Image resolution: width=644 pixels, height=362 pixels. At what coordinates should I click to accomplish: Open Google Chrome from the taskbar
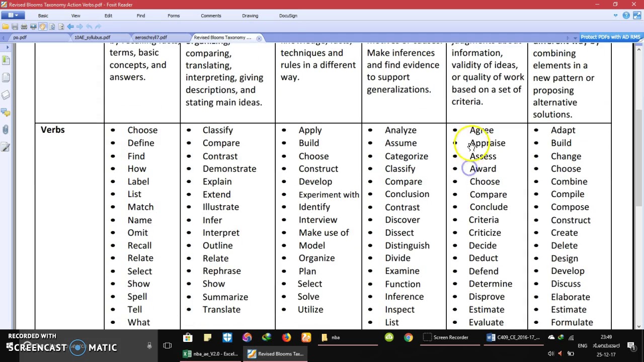(409, 337)
